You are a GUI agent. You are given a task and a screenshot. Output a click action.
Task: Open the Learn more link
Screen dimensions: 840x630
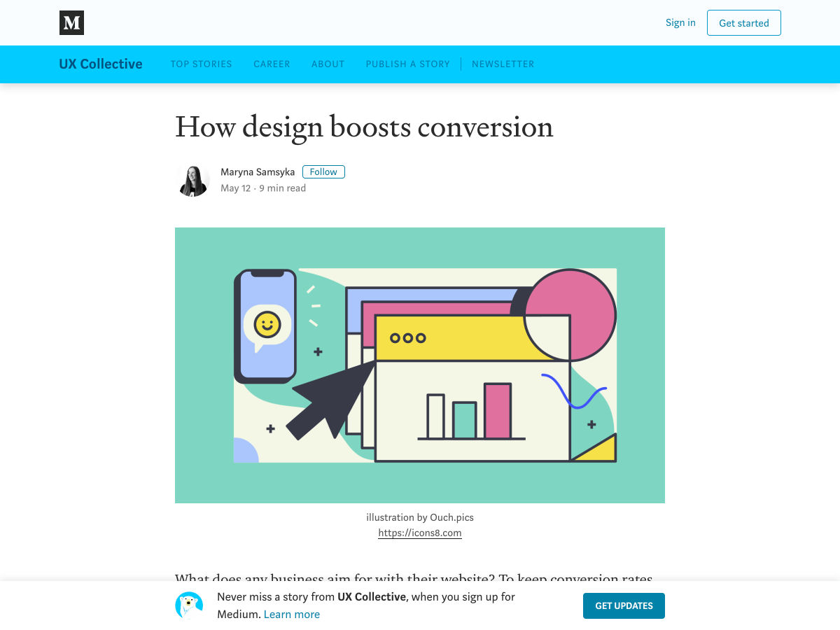292,615
